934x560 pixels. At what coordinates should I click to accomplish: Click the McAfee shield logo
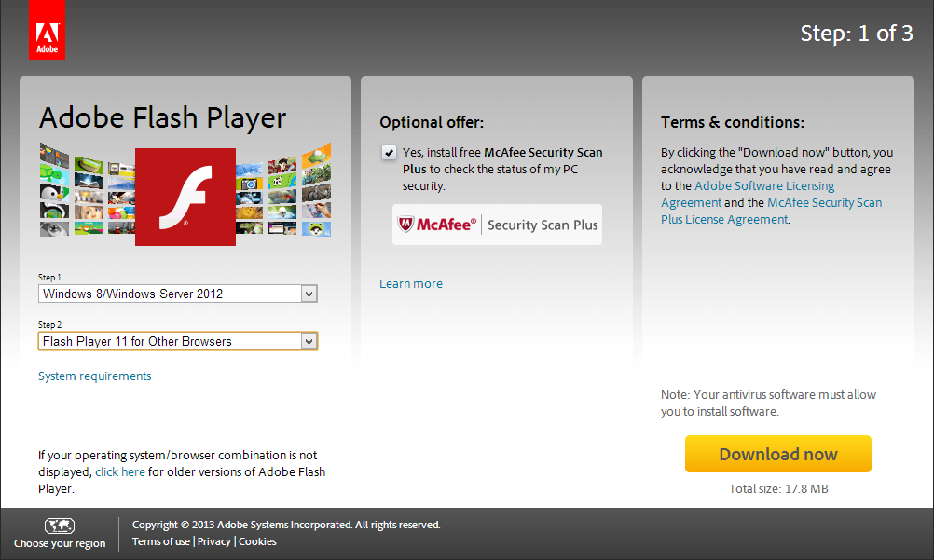pos(405,225)
